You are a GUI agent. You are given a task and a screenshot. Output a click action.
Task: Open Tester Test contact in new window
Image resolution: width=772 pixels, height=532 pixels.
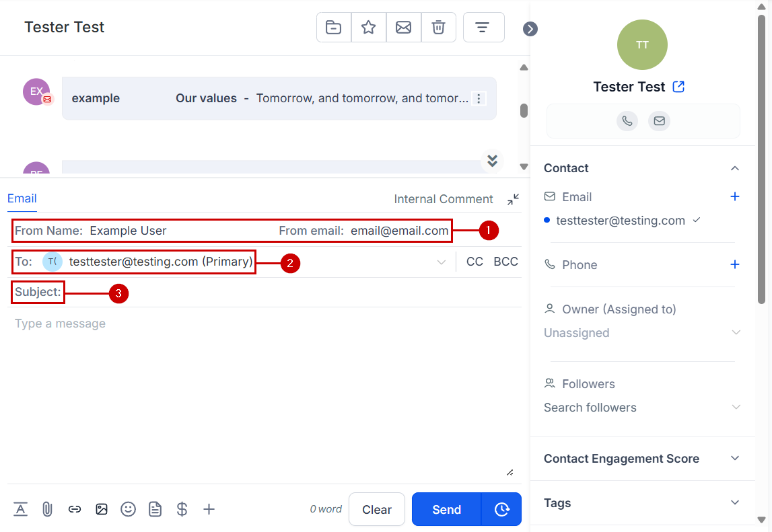coord(678,87)
